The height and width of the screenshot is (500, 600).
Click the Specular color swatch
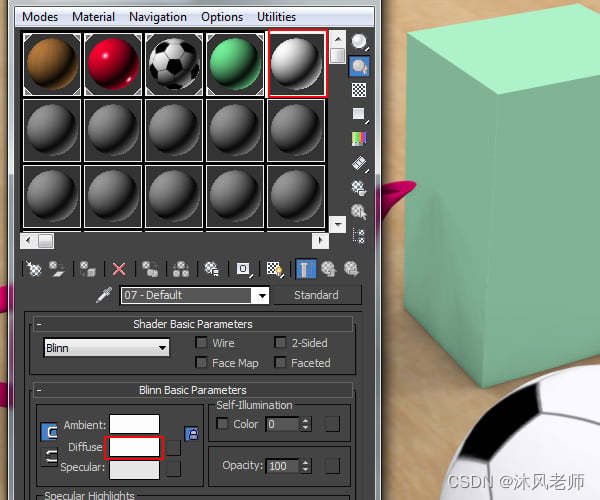point(134,470)
